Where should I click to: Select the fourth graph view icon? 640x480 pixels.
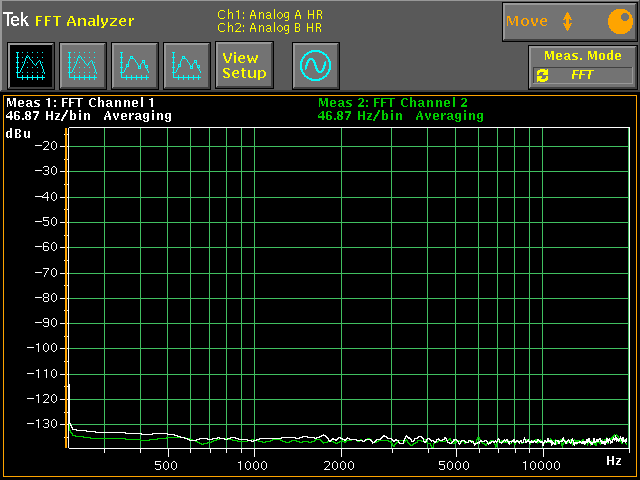click(x=186, y=66)
